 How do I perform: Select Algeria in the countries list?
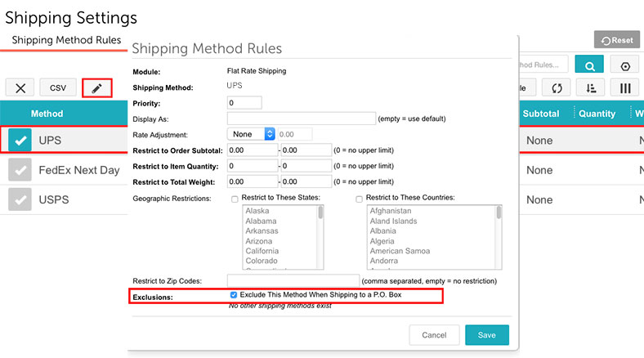382,241
